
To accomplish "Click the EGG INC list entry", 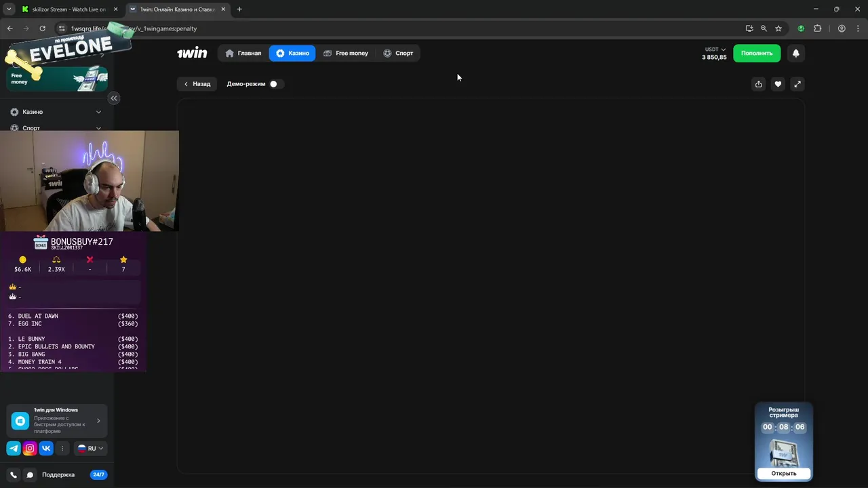I will coord(73,324).
